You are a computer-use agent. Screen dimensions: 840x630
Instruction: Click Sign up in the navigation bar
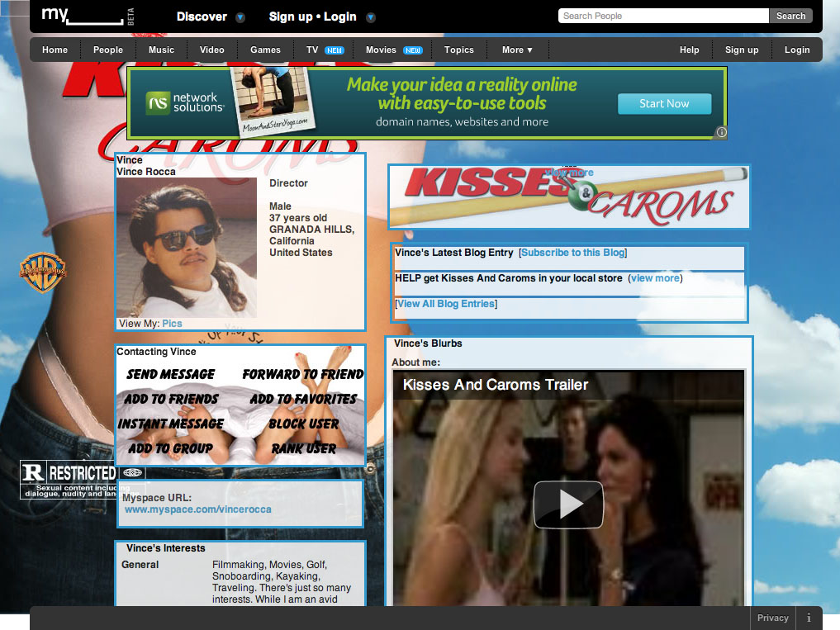pyautogui.click(x=742, y=50)
